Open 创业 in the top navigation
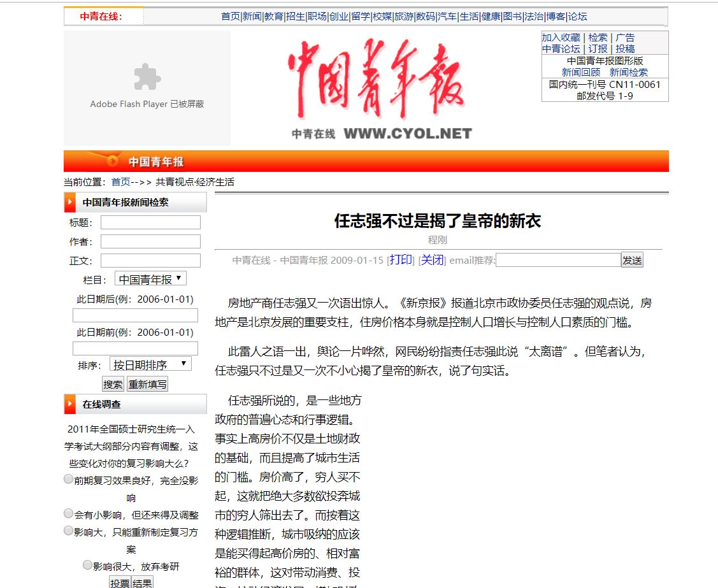This screenshot has height=588, width=718. click(339, 17)
